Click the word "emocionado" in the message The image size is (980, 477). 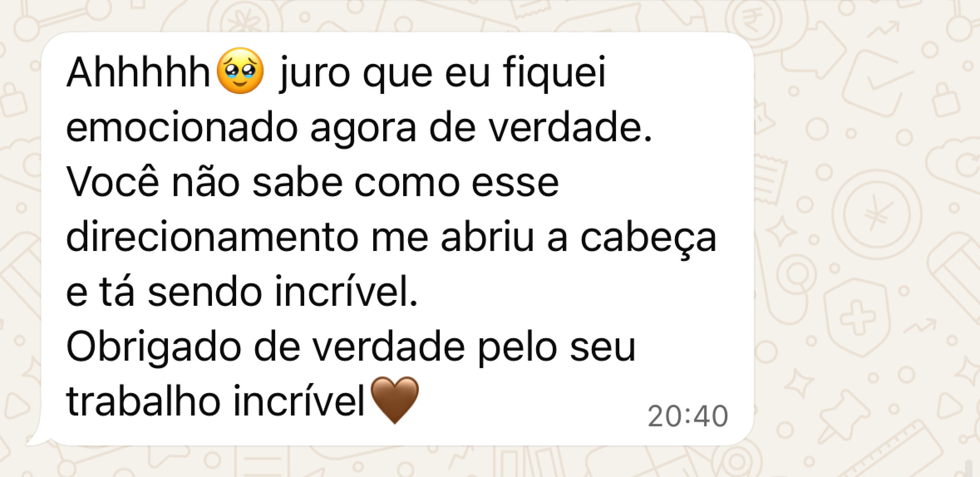tap(182, 128)
